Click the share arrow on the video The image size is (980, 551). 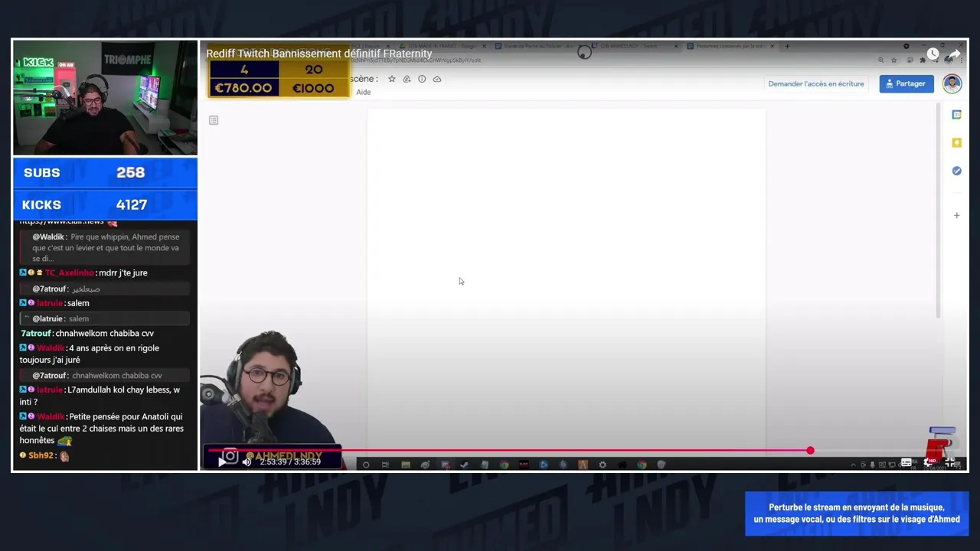click(954, 54)
